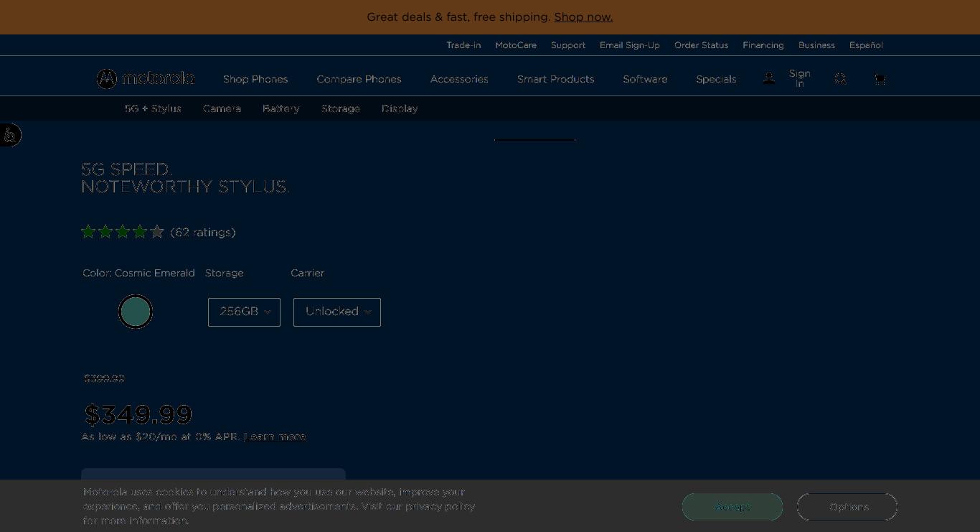Open the Shop Phones menu
980x532 pixels.
[x=255, y=79]
